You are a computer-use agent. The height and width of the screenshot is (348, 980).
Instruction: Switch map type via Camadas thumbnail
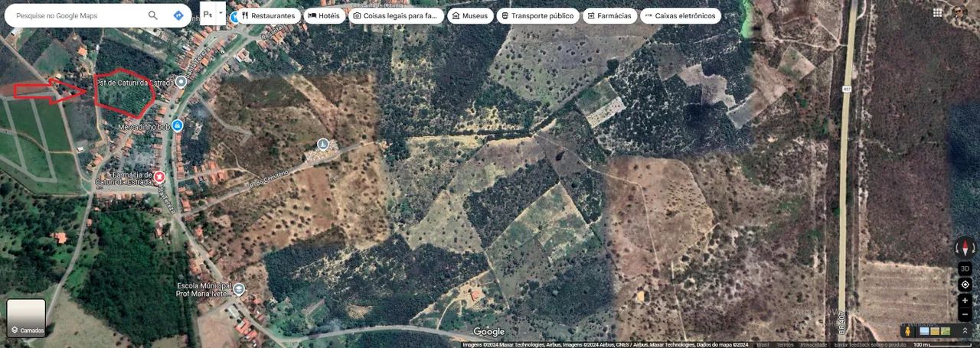26,317
